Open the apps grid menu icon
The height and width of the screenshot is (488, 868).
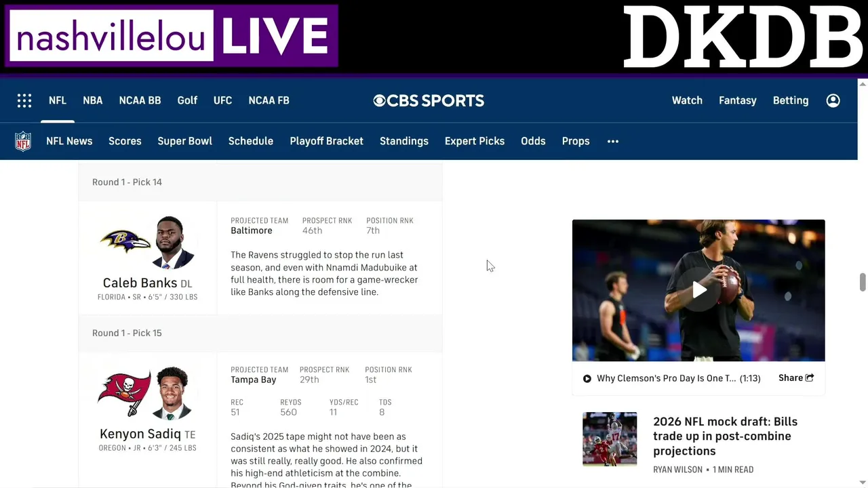tap(24, 100)
